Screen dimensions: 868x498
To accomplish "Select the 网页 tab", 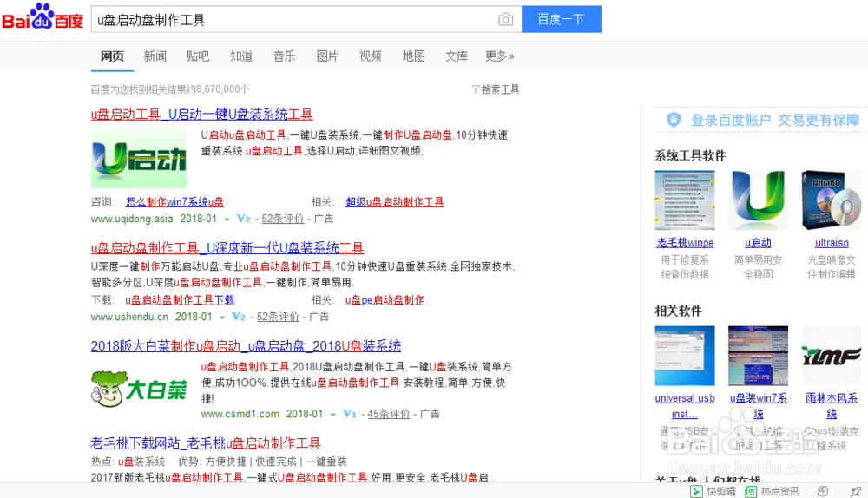I will 112,56.
